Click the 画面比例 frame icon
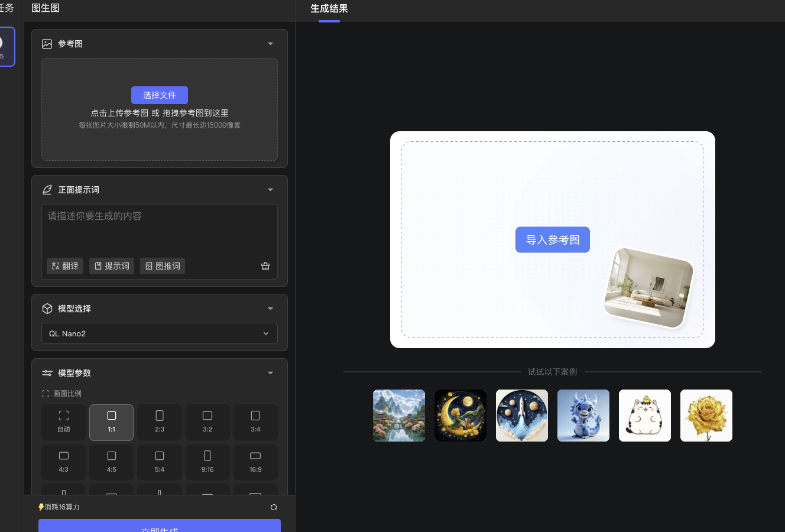This screenshot has height=532, width=785. 46,394
